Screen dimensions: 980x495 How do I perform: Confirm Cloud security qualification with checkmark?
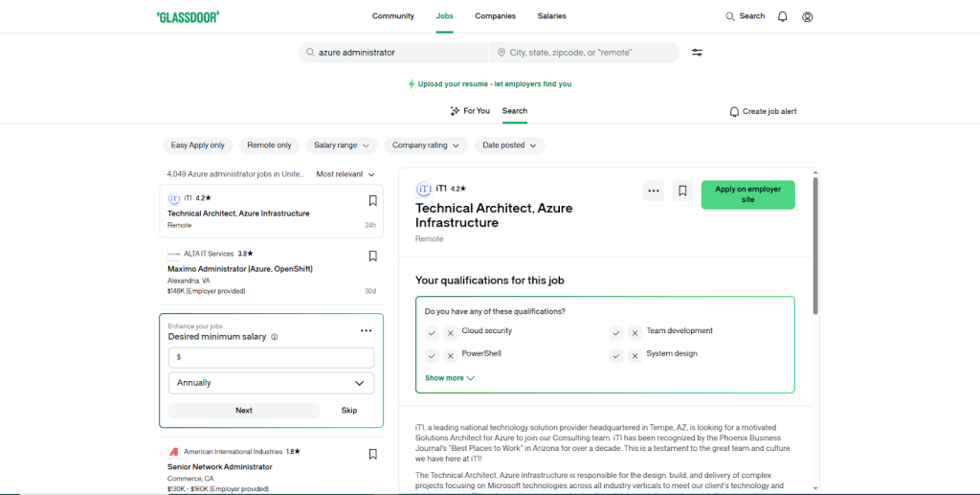coord(432,333)
